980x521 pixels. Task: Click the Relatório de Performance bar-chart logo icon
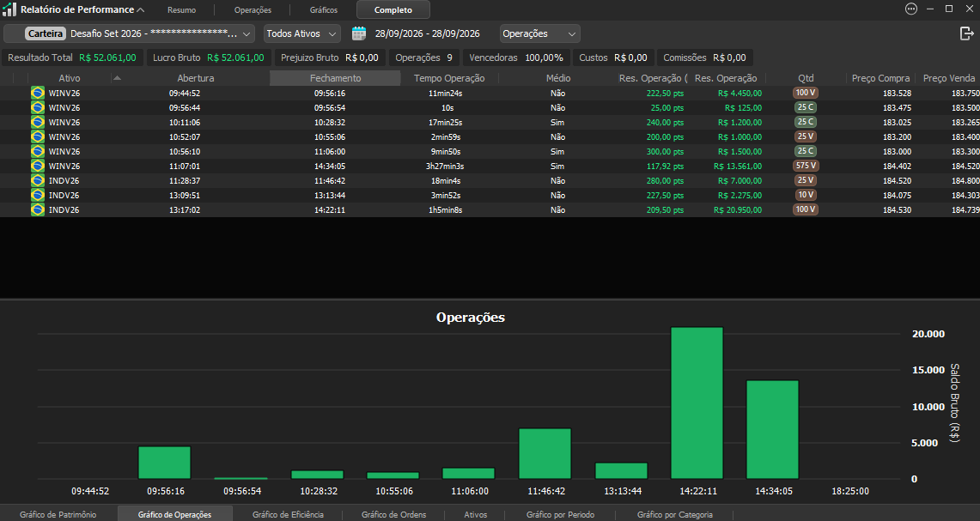[x=9, y=9]
